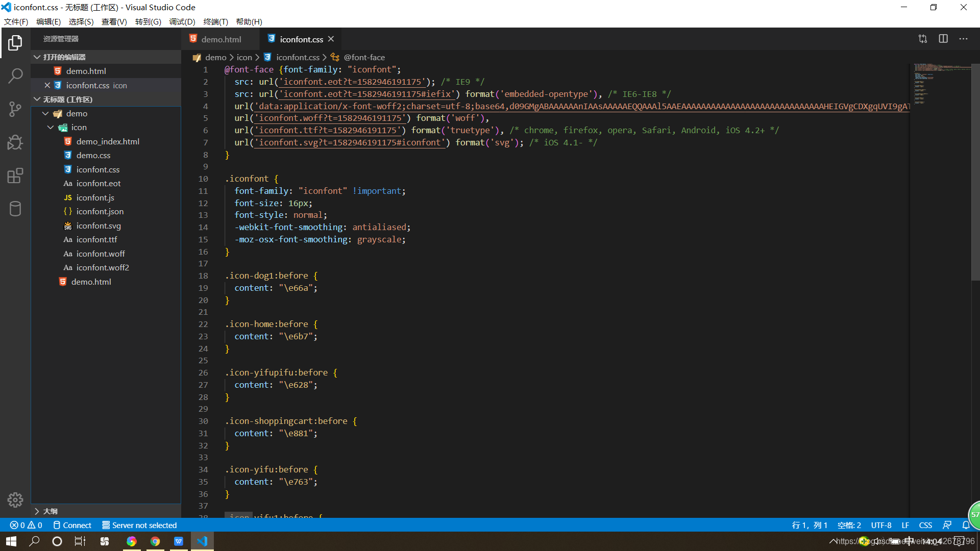This screenshot has height=551, width=980.
Task: Open the feedback icon in the status bar
Action: click(x=947, y=525)
